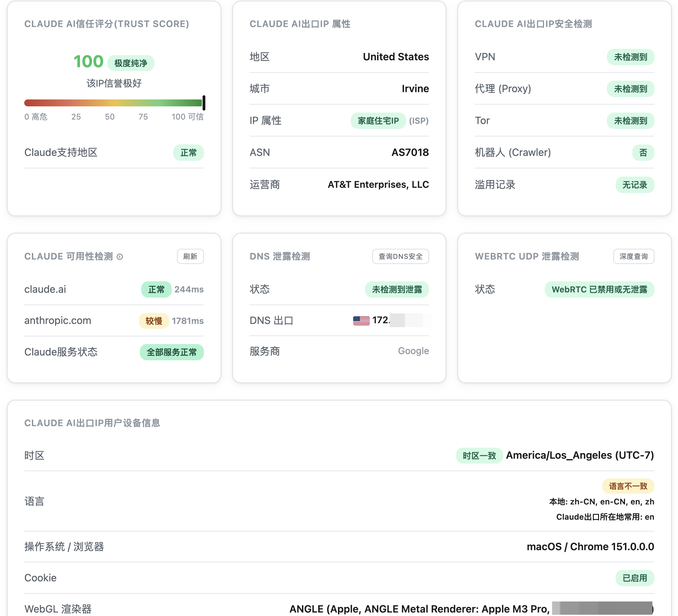
Task: Click the 无记录 badge for 滥用记录
Action: (x=635, y=185)
